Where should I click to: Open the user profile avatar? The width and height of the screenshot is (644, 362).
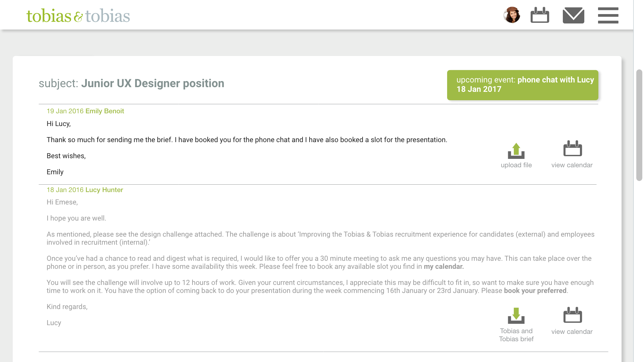(x=512, y=15)
